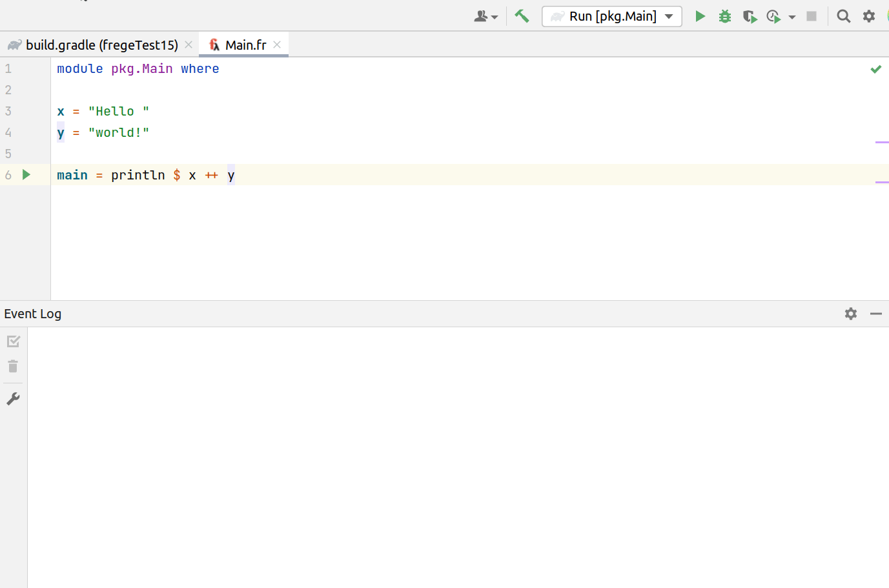Clear Event Log with trash icon
This screenshot has width=889, height=588.
(13, 367)
